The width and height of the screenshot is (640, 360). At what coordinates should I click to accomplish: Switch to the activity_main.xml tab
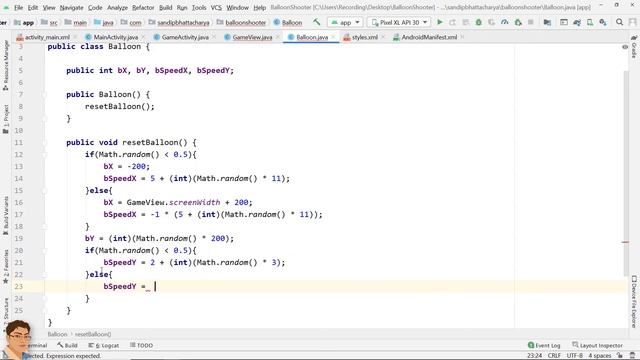[x=47, y=37]
